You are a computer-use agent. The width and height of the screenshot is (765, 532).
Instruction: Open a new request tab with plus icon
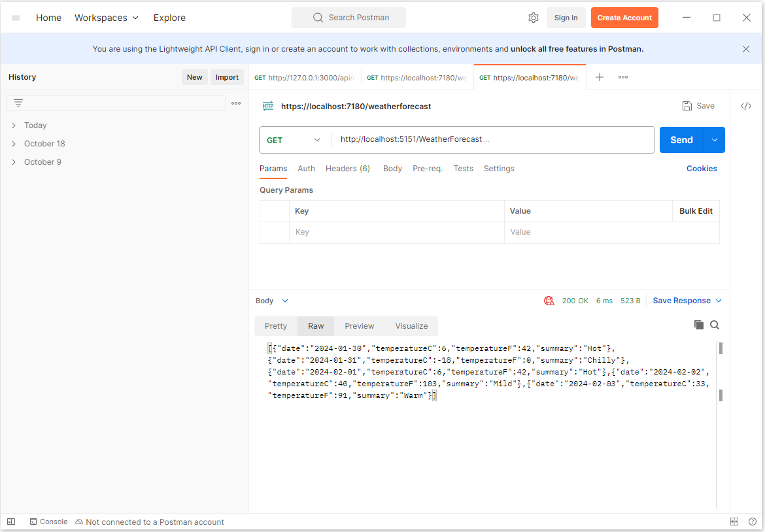pyautogui.click(x=600, y=77)
